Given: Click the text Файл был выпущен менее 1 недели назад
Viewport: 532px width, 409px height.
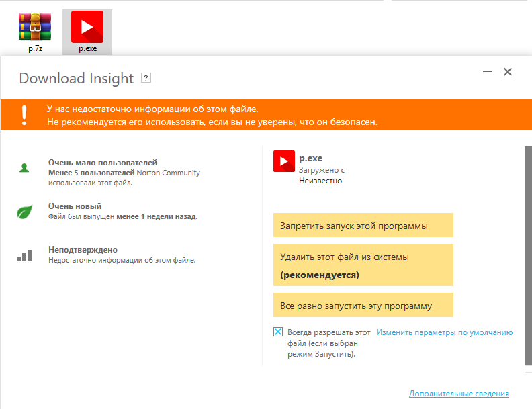Looking at the screenshot, I should click(123, 216).
